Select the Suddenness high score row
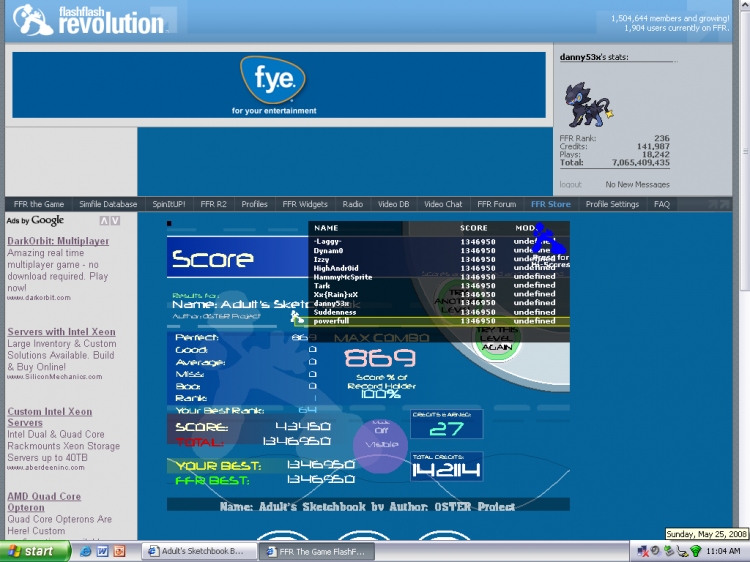The image size is (750, 562). (439, 312)
